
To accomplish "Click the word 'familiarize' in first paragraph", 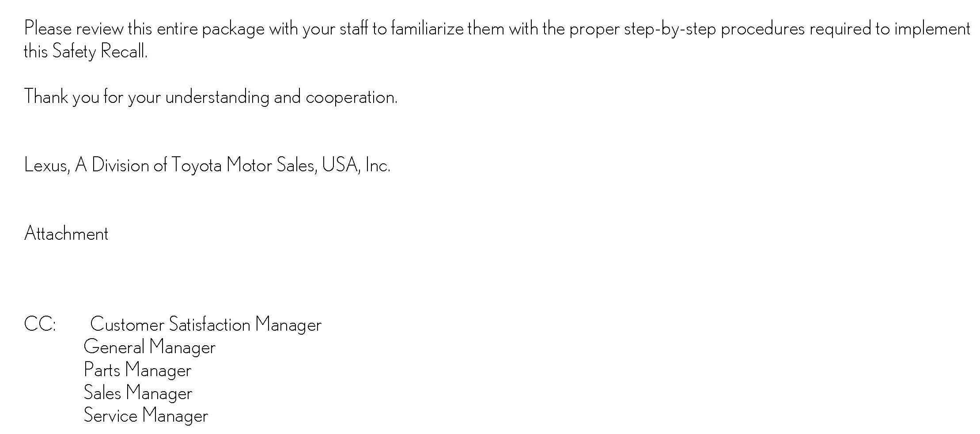I will point(428,29).
